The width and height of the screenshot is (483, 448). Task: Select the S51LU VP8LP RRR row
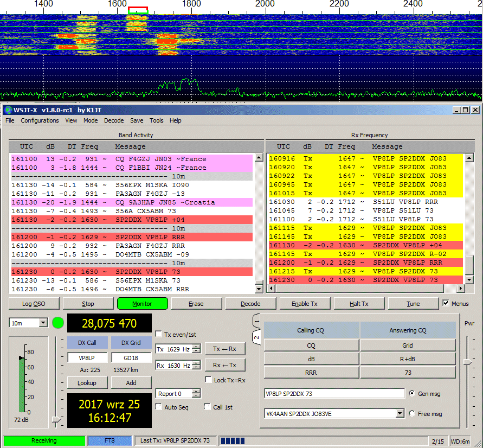[366, 202]
